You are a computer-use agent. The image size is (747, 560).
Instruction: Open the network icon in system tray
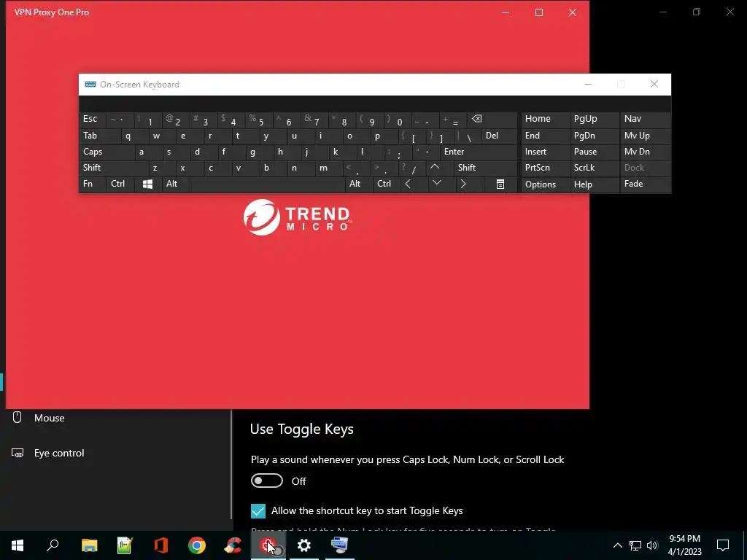635,545
